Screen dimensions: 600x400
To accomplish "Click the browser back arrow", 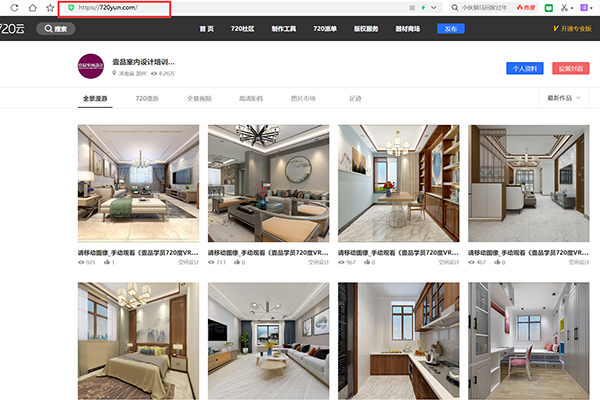I will (2, 7).
